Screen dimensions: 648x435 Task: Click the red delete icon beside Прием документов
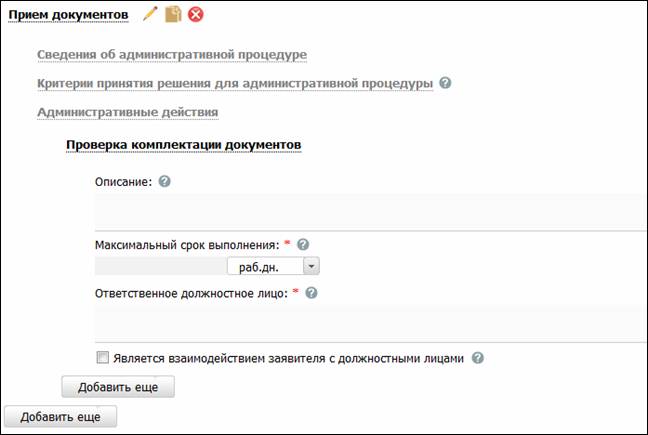point(195,14)
